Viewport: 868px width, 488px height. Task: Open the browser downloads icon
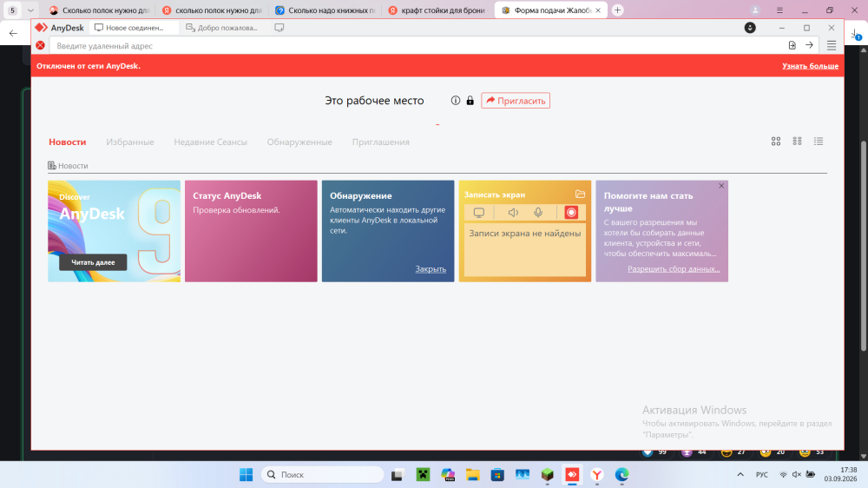[x=856, y=35]
